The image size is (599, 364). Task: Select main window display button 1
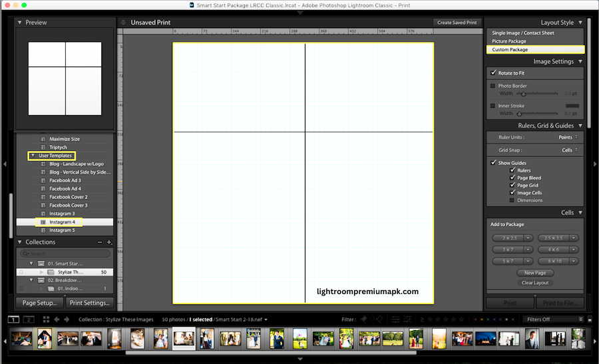coord(13,319)
